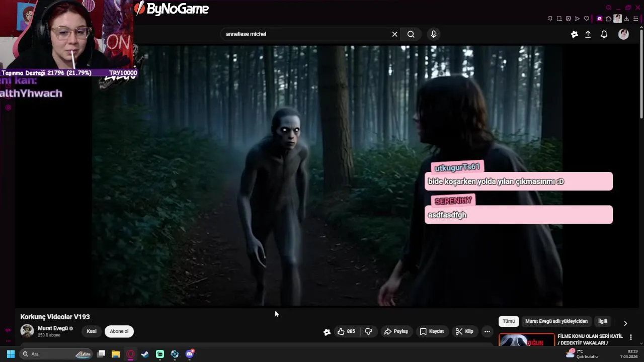This screenshot has width=644, height=362.
Task: Open options menu for recommended video
Action: tap(631, 337)
